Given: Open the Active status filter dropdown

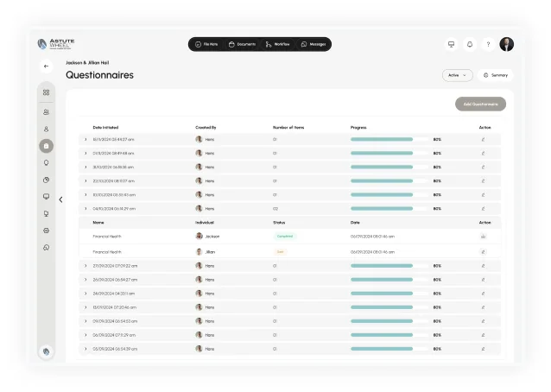Looking at the screenshot, I should (457, 75).
